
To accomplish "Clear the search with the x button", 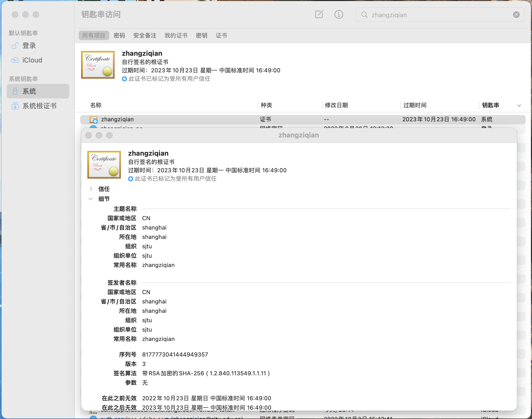I will (516, 15).
